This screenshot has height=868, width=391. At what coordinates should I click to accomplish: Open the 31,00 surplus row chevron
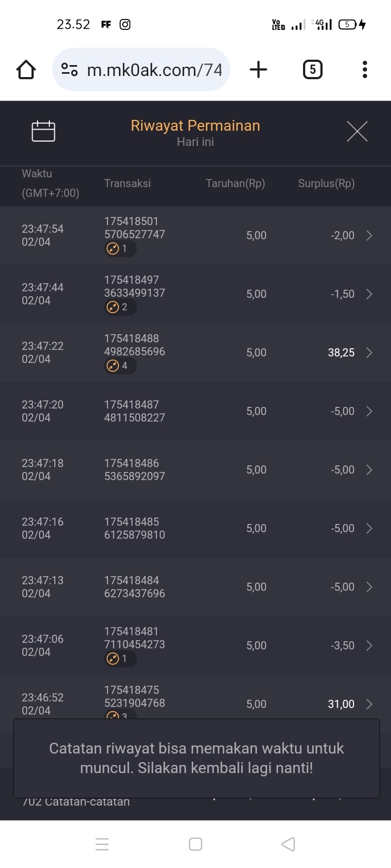point(369,704)
